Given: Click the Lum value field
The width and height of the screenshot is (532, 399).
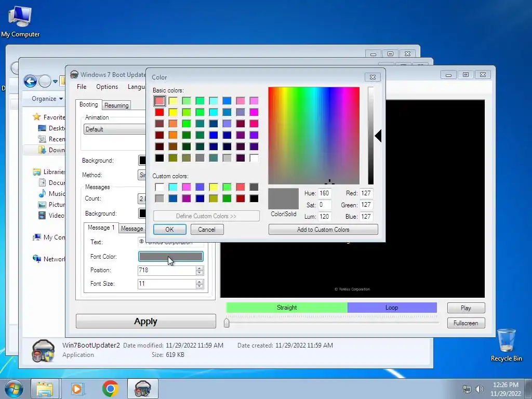Looking at the screenshot, I should (x=325, y=217).
